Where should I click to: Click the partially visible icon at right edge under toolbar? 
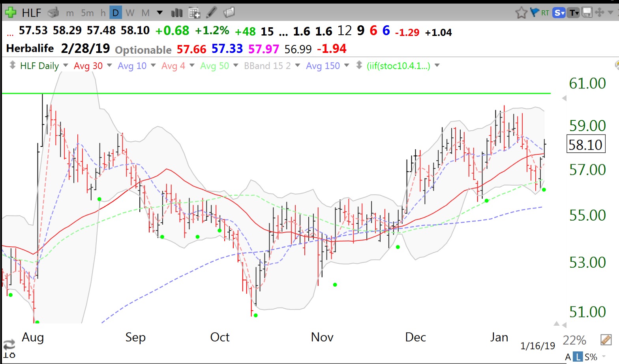point(617,66)
